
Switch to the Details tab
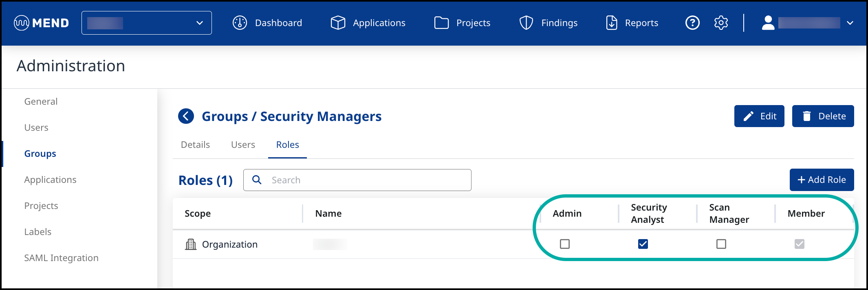(195, 145)
